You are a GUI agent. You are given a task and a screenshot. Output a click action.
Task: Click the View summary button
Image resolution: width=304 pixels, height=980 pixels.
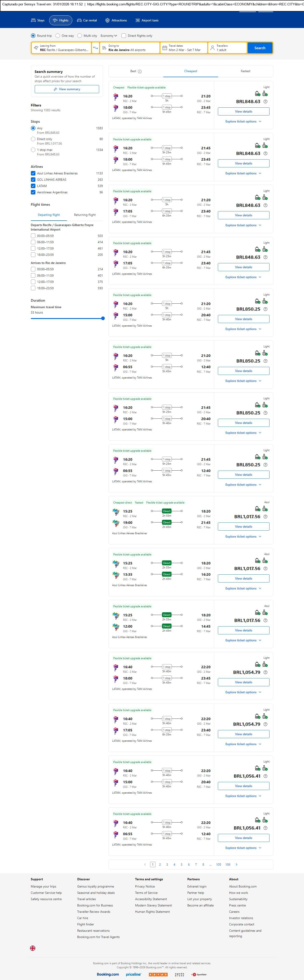[67, 89]
